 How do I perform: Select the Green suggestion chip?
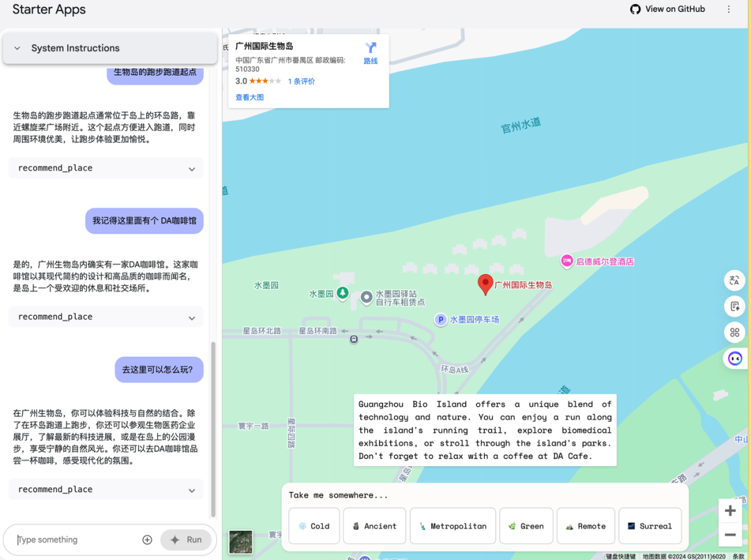click(526, 526)
